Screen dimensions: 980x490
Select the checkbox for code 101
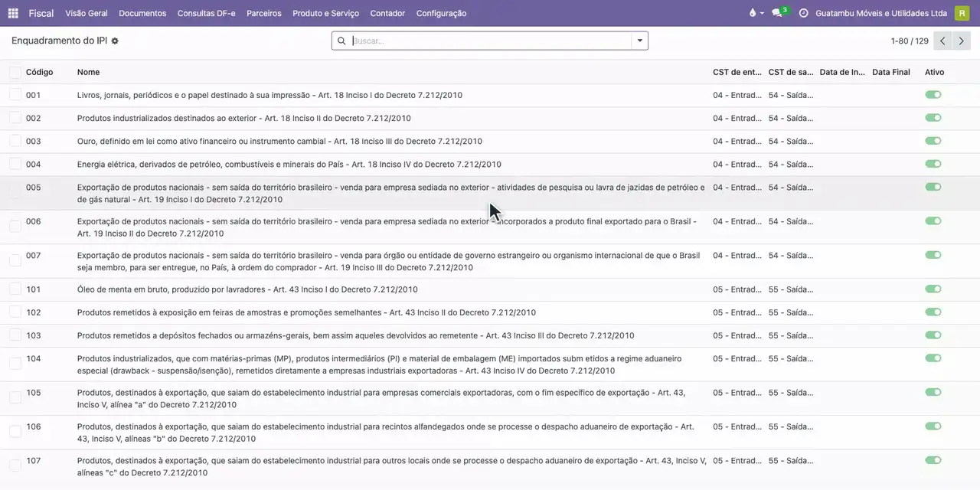click(x=15, y=289)
